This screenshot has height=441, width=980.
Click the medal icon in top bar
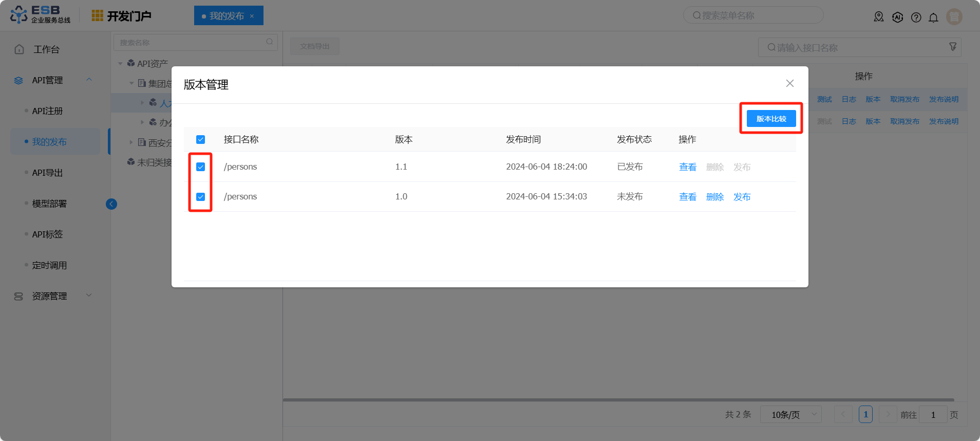(879, 17)
